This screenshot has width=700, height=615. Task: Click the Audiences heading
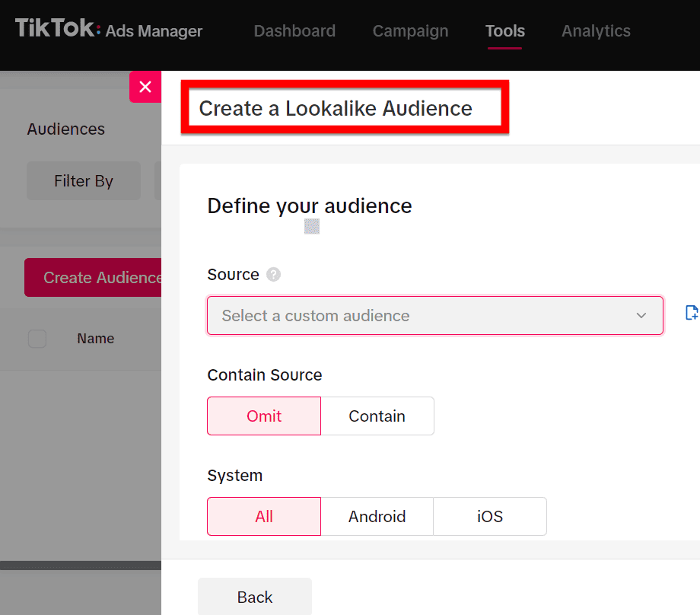tap(66, 129)
